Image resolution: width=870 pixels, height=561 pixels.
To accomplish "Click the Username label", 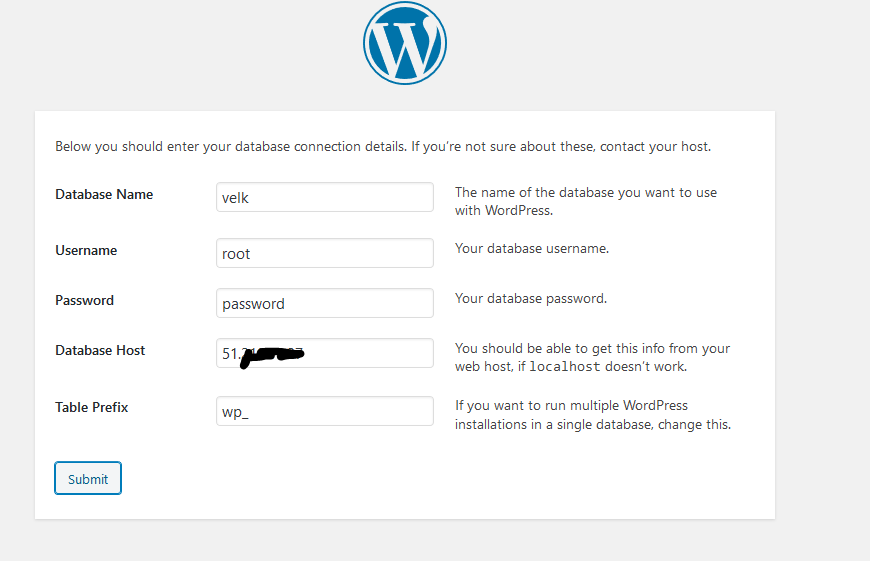I will (x=86, y=250).
